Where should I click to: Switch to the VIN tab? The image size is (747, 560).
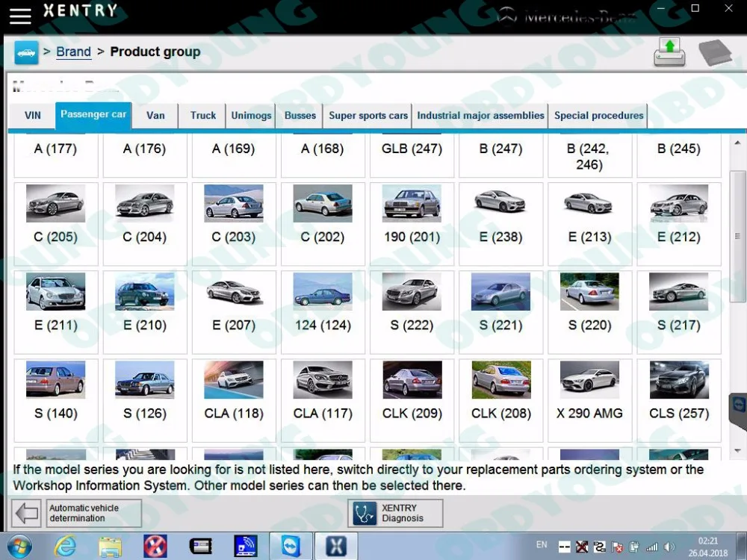point(32,116)
